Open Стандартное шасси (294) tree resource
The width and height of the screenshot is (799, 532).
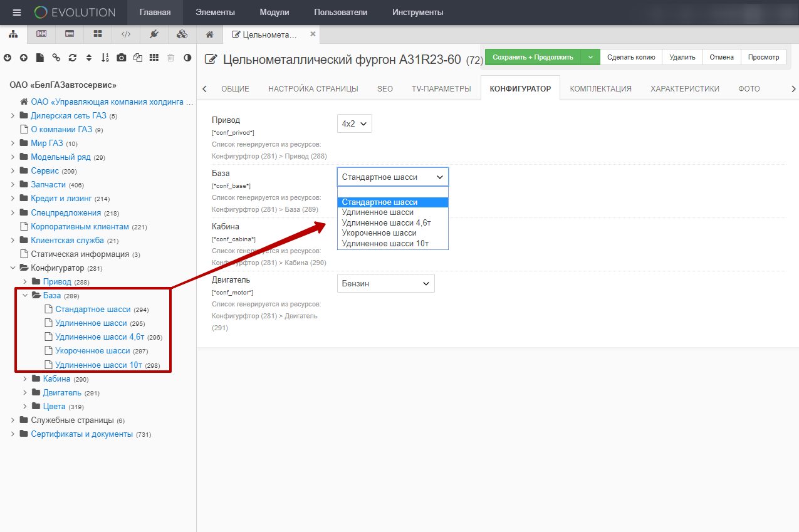tap(93, 309)
